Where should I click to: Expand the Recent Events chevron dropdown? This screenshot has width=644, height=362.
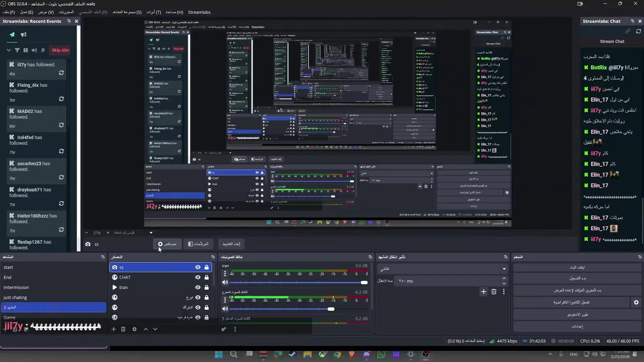[9, 50]
